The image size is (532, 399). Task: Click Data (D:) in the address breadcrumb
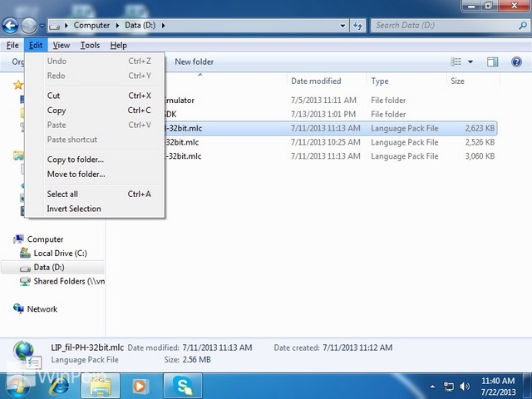point(140,26)
